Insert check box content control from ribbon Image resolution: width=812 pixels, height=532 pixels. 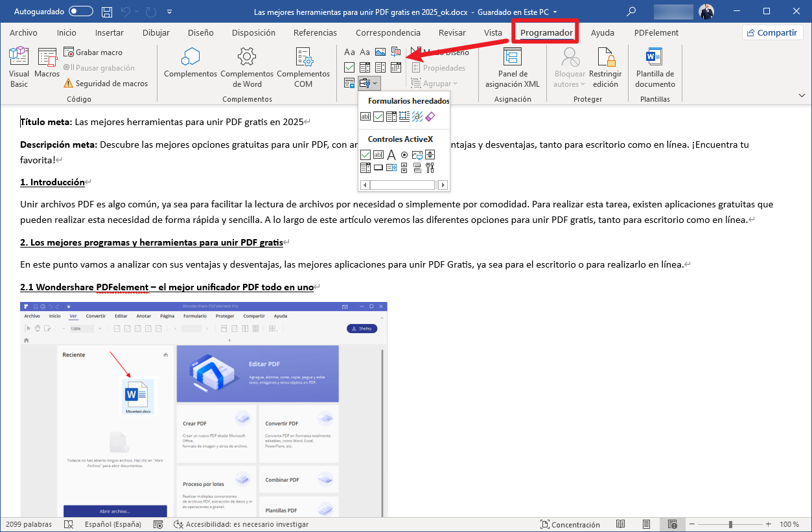pos(349,67)
